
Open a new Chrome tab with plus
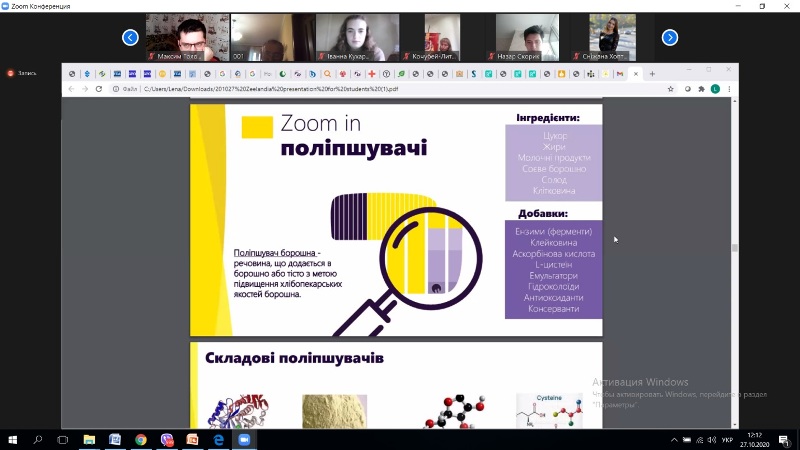click(x=652, y=74)
